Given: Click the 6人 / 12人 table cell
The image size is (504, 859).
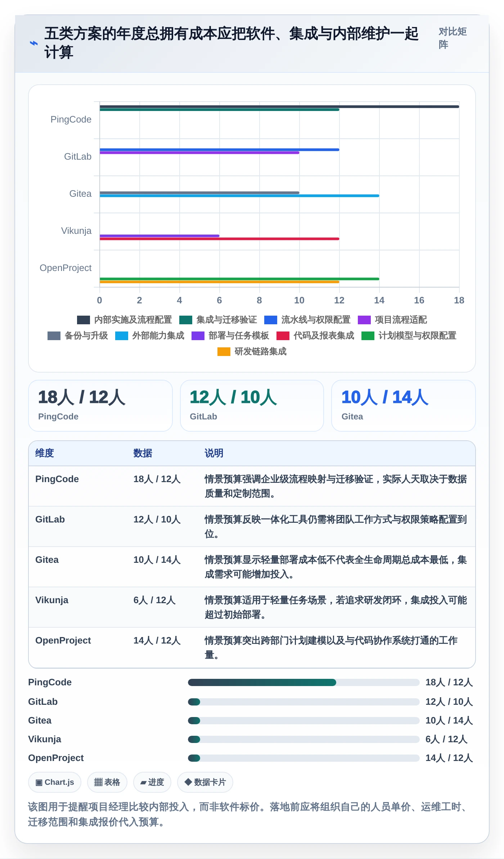Looking at the screenshot, I should point(154,600).
